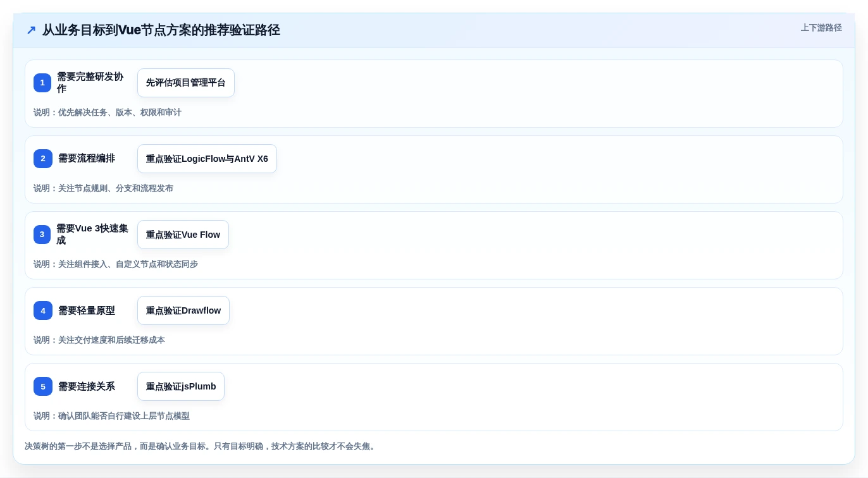The width and height of the screenshot is (868, 478).
Task: Select the heading 从业务目标到Vue节点方案的推荐验证路径
Action: click(161, 30)
